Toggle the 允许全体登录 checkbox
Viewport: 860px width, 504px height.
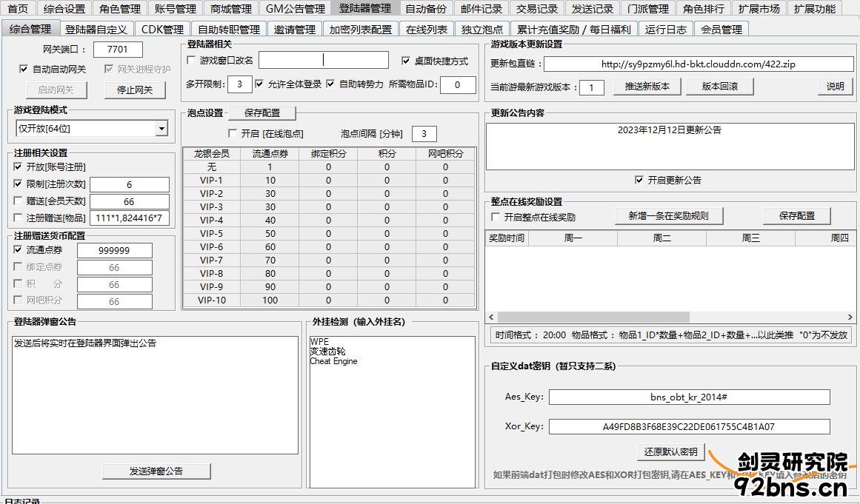pos(259,84)
